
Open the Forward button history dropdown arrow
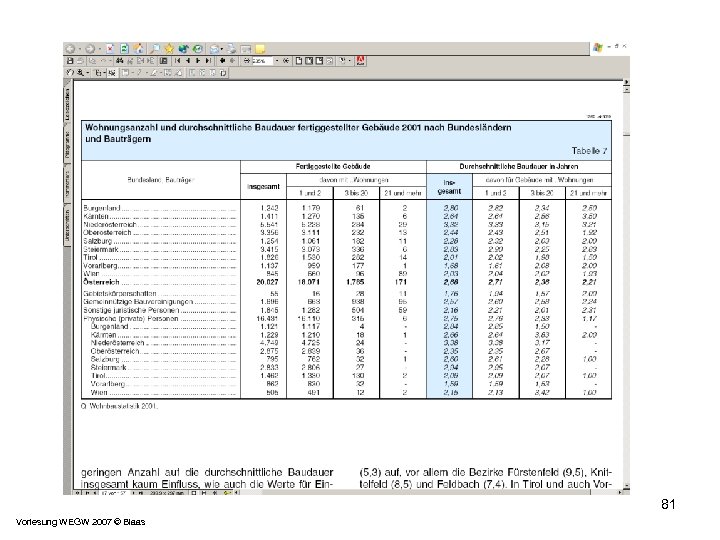tap(100, 49)
